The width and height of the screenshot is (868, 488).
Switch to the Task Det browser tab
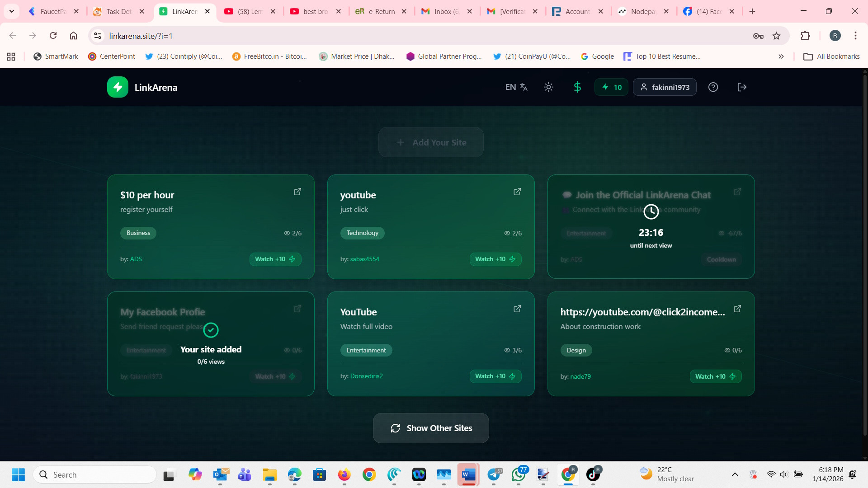(118, 11)
